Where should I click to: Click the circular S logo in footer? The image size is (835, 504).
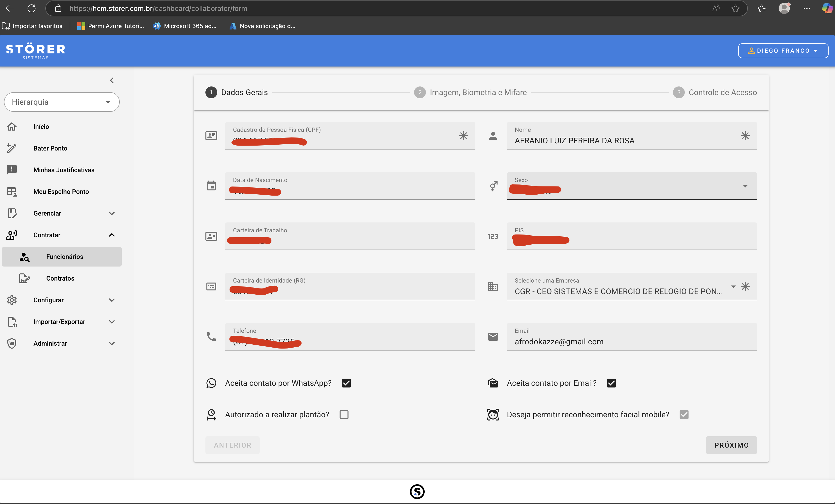[417, 491]
